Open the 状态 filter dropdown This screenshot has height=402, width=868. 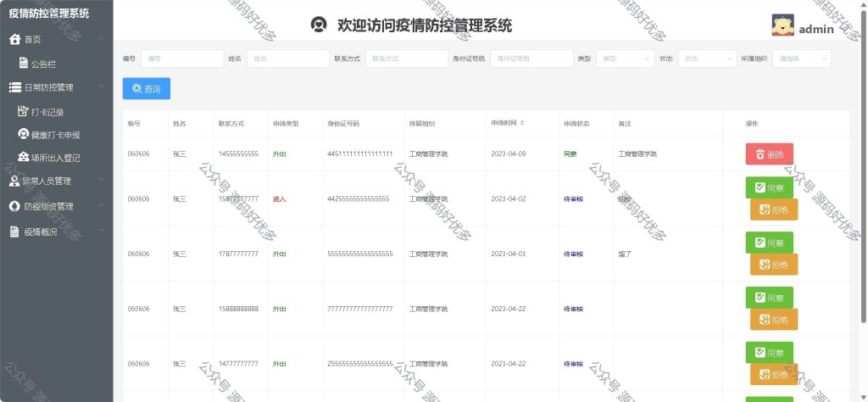(708, 59)
